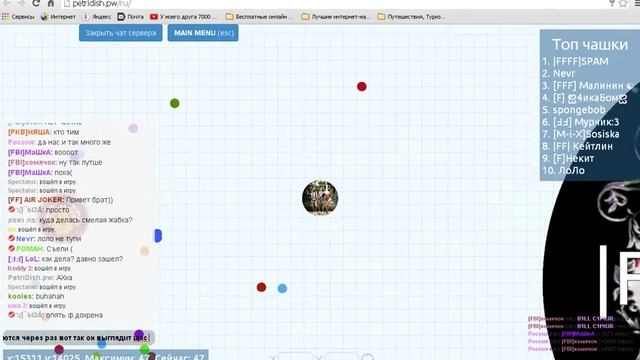Viewport: 640px width, 360px height.
Task: Click leaderboard entry '5. spongebob'
Action: click(574, 110)
